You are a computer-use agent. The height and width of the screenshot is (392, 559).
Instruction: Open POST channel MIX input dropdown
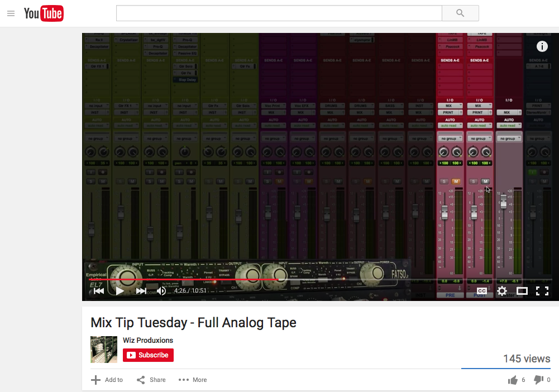pos(480,106)
